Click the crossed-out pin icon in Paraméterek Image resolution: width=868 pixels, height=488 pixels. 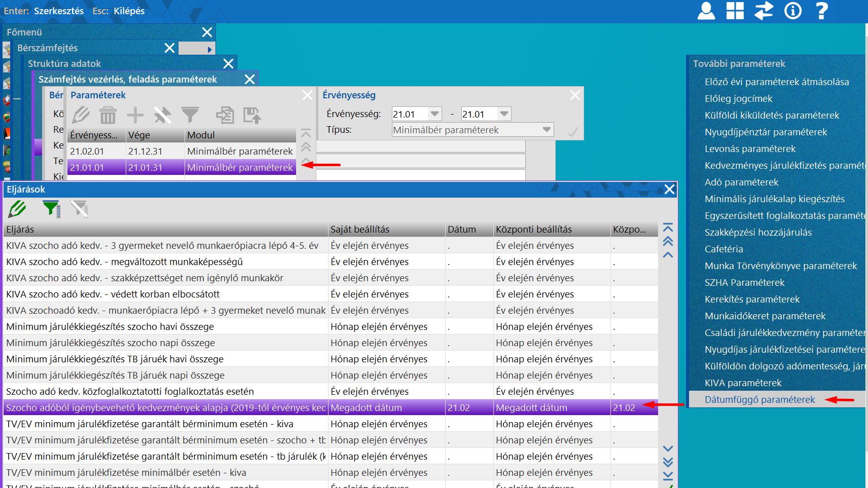162,115
